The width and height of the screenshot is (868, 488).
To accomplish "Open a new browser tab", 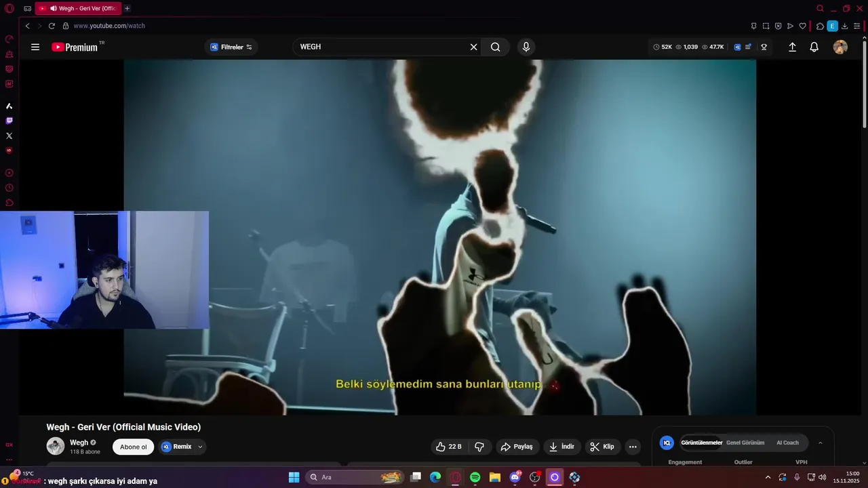I will tap(127, 8).
